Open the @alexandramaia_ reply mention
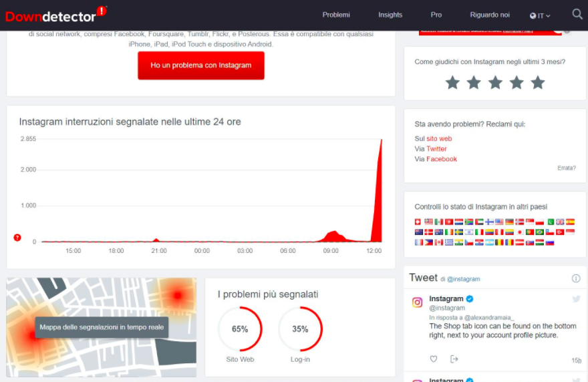This screenshot has width=588, height=382. (489, 317)
